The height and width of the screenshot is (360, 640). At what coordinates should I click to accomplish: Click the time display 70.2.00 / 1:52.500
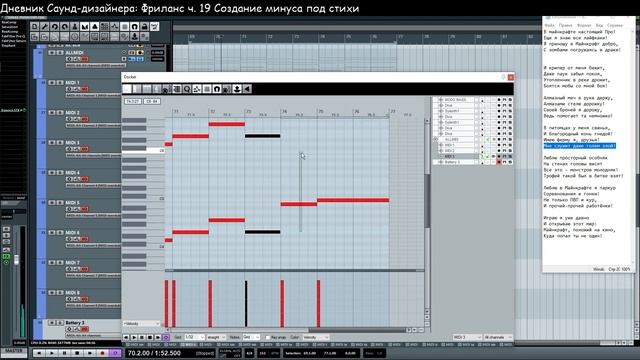point(154,353)
